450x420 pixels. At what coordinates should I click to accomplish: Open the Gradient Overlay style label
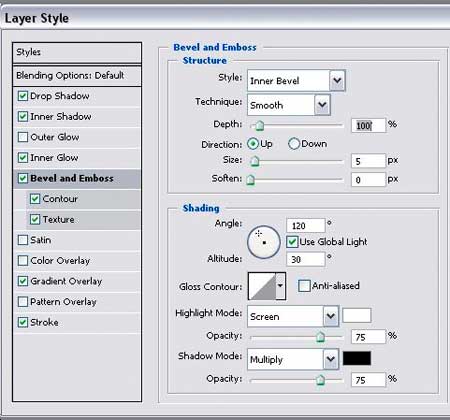(66, 281)
